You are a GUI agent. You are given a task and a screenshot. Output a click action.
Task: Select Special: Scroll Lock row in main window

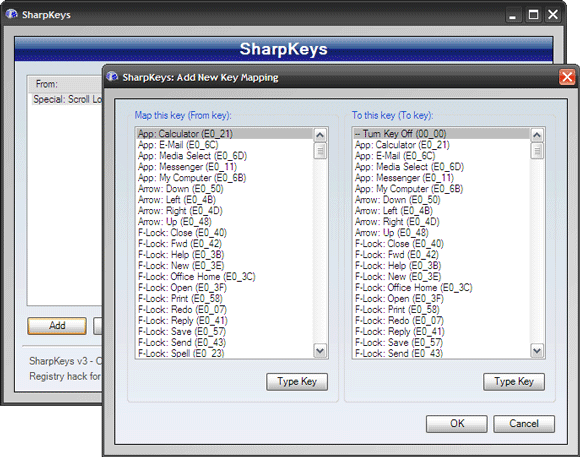67,99
